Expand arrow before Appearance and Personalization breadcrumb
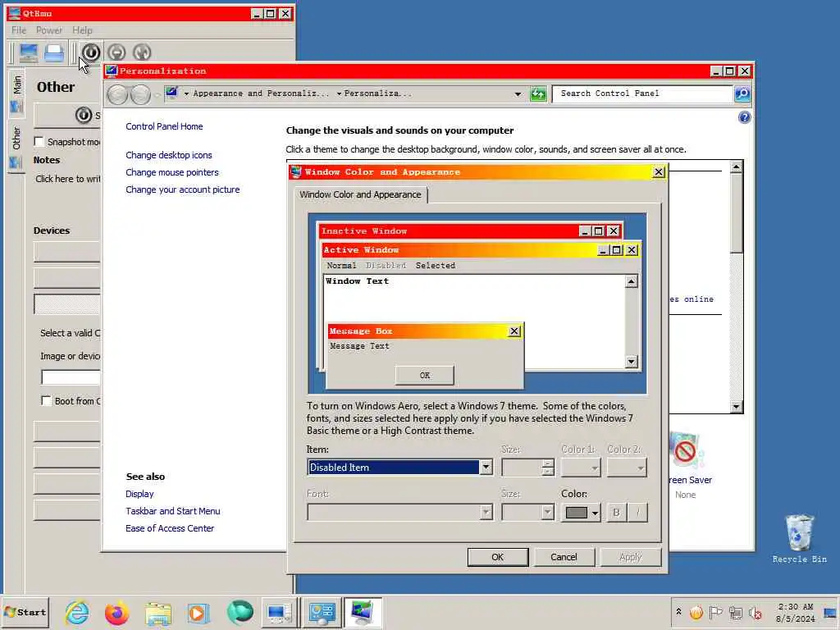The image size is (840, 630). 186,94
